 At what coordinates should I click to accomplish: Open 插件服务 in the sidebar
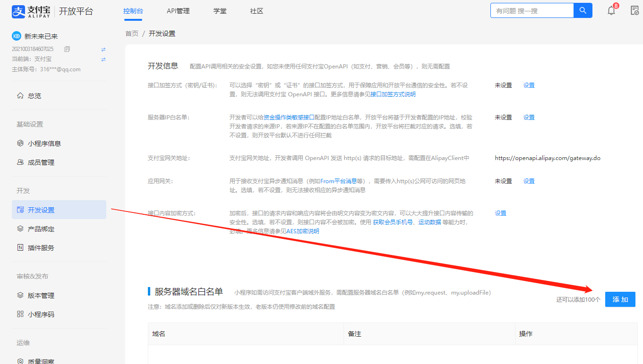point(59,247)
